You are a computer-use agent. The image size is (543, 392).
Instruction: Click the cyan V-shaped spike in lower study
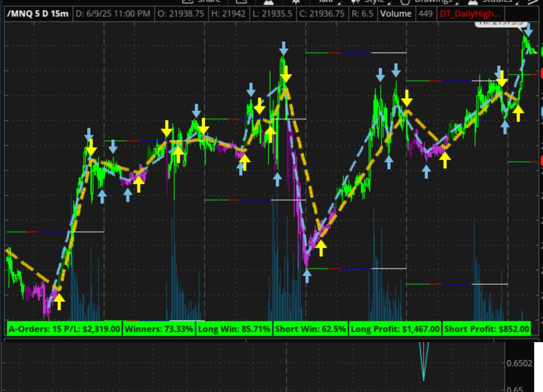(x=423, y=361)
